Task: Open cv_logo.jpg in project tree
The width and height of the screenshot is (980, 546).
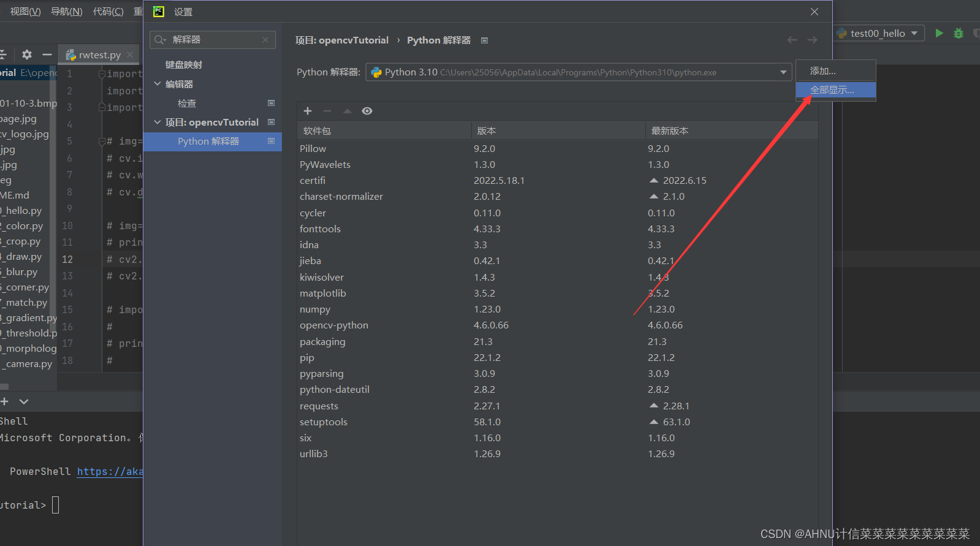Action: [x=25, y=134]
